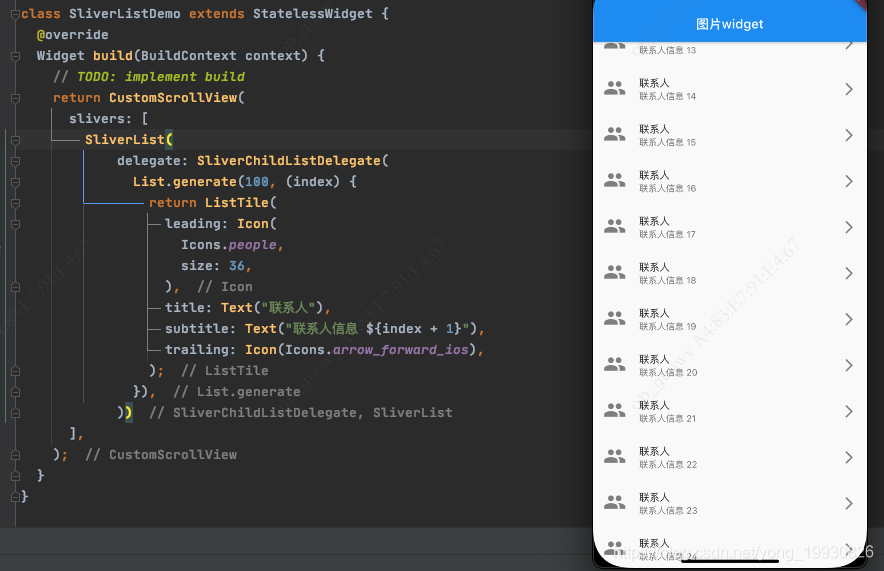The image size is (884, 571).
Task: Select subtitle text 联系人信息 17
Action: pyautogui.click(x=668, y=234)
